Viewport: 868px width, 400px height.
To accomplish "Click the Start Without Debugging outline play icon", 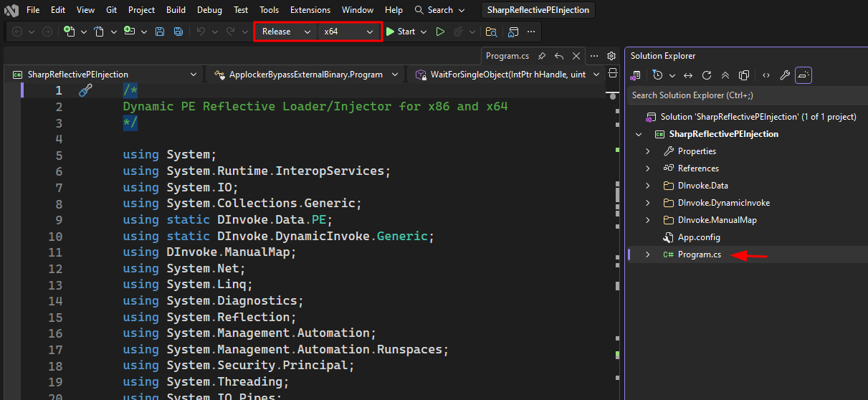I will (440, 32).
